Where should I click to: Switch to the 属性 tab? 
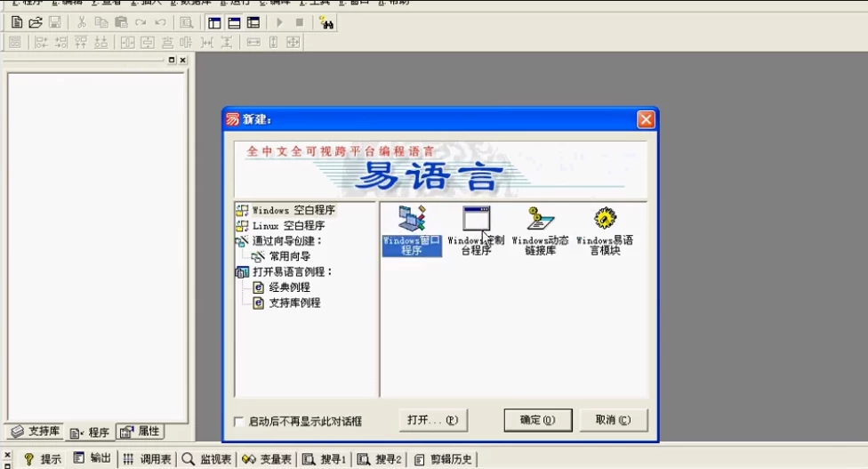click(x=141, y=432)
